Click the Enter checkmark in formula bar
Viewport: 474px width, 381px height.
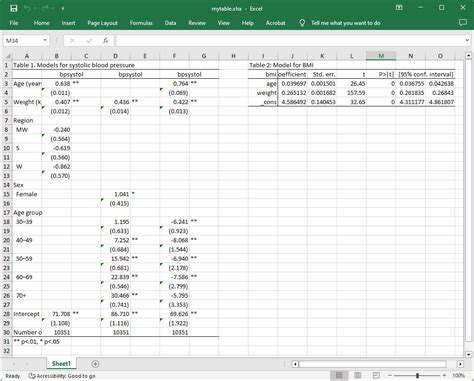point(89,41)
